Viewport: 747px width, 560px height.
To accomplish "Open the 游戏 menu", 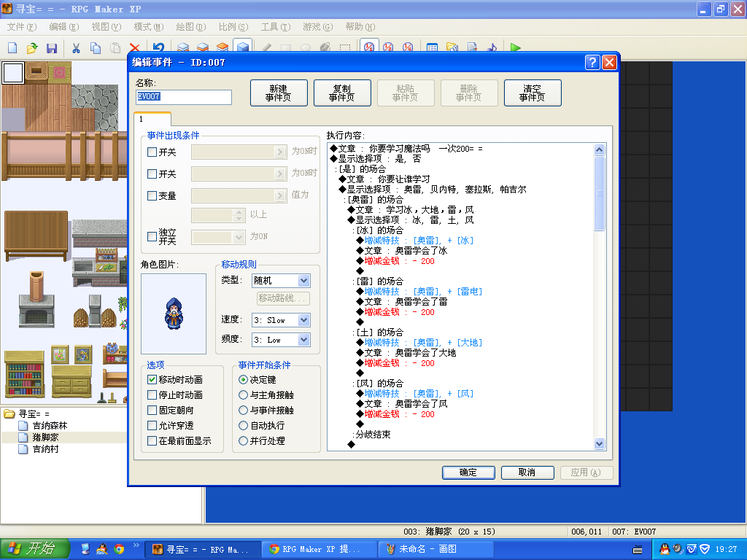I will click(x=318, y=27).
